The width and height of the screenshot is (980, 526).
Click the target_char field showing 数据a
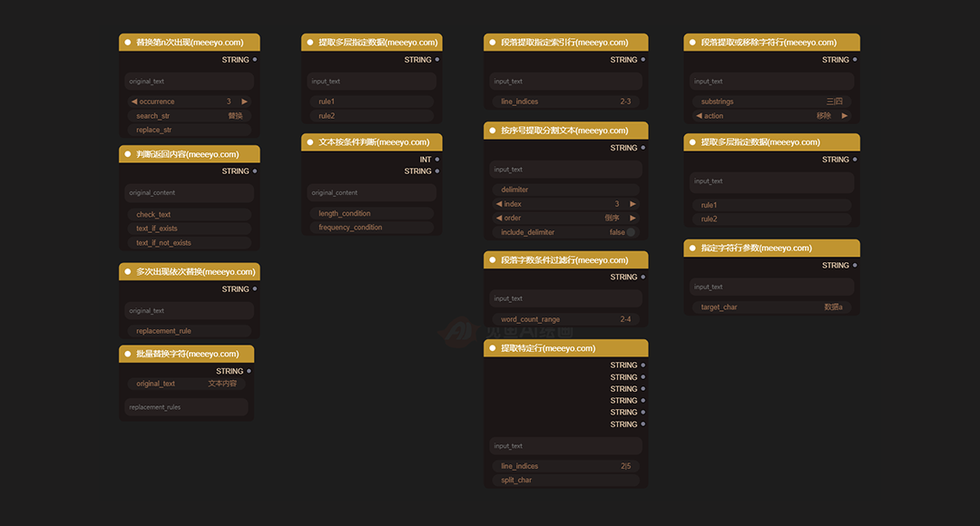(772, 307)
